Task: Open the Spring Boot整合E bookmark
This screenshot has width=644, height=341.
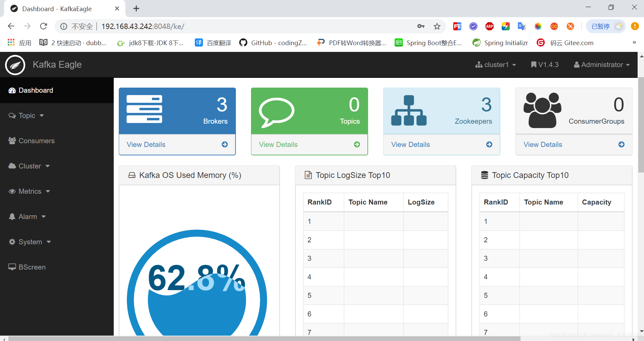Action: 428,43
